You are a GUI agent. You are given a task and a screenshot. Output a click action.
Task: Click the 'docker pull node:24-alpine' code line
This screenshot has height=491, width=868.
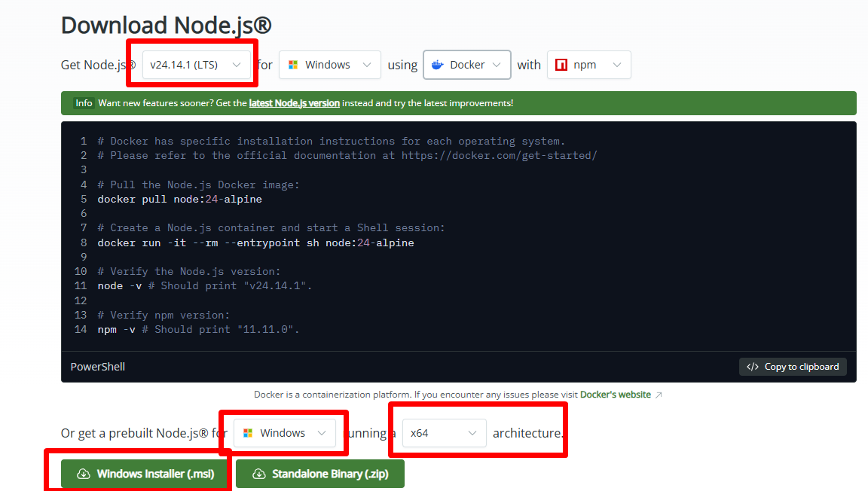click(x=180, y=200)
